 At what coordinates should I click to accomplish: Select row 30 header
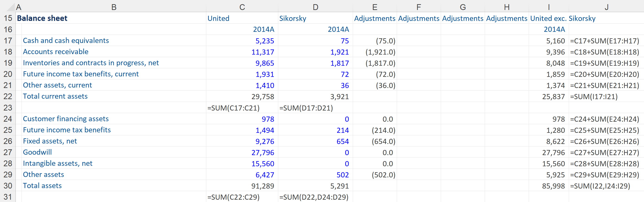(8, 186)
